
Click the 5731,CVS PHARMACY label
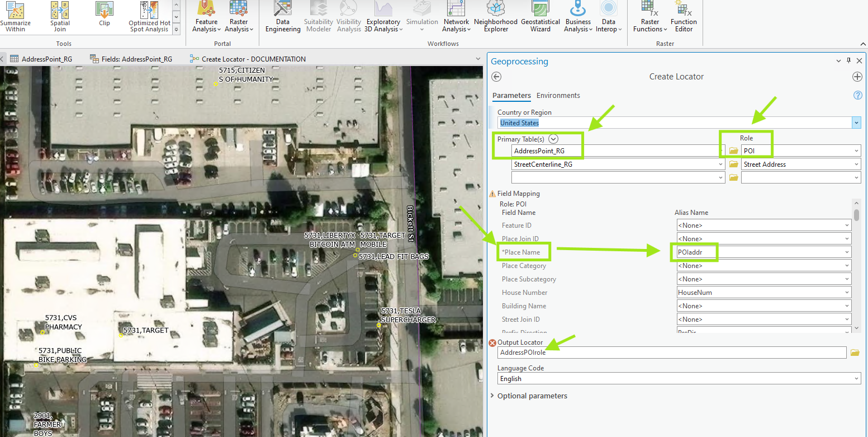[x=64, y=323]
